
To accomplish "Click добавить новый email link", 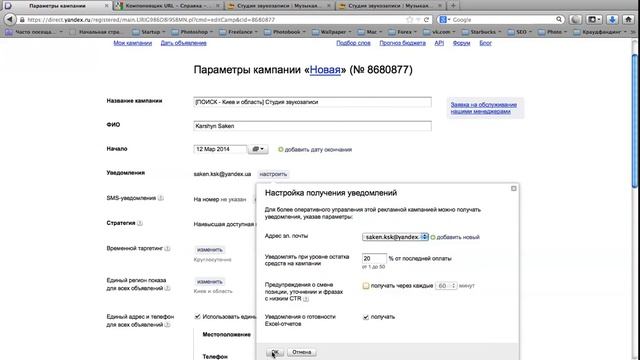I will (x=458, y=237).
